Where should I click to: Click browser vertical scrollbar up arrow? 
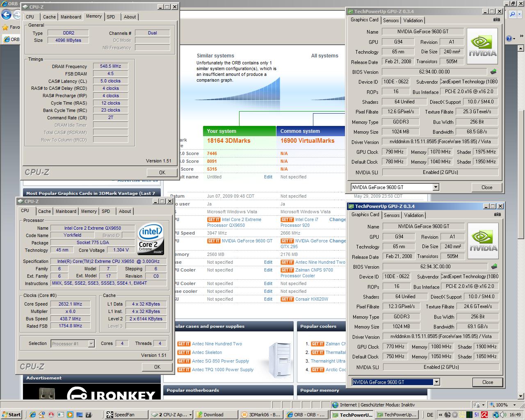click(521, 48)
